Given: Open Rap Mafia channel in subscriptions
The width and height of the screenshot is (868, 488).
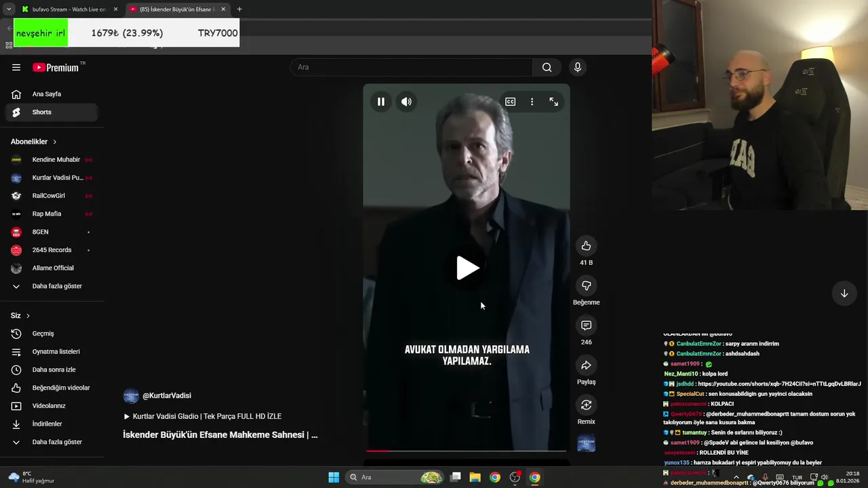Looking at the screenshot, I should coord(51,214).
